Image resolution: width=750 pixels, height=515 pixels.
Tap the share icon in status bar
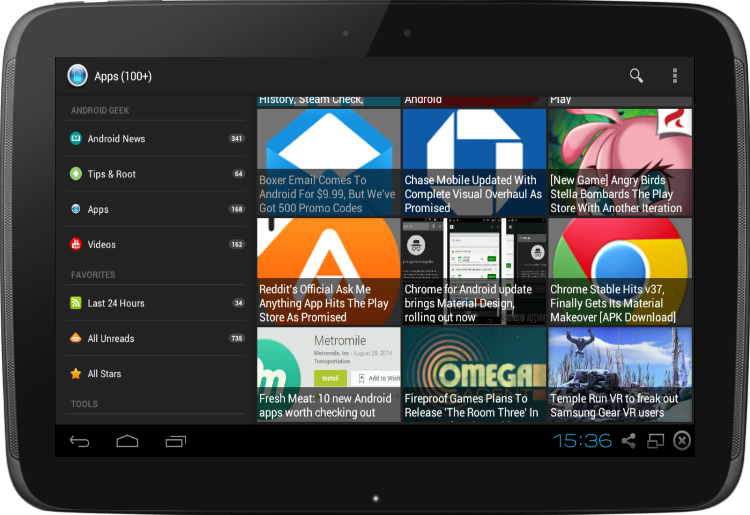click(629, 441)
